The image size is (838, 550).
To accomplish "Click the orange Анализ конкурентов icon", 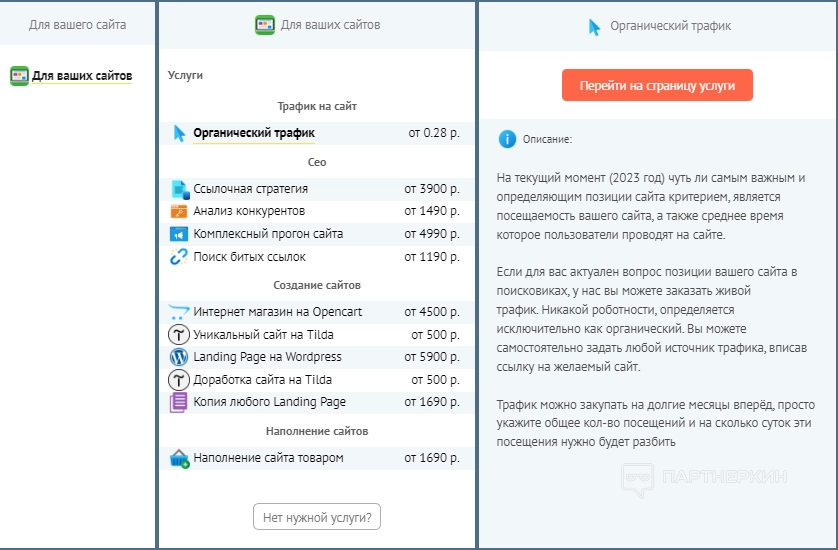I will click(179, 211).
